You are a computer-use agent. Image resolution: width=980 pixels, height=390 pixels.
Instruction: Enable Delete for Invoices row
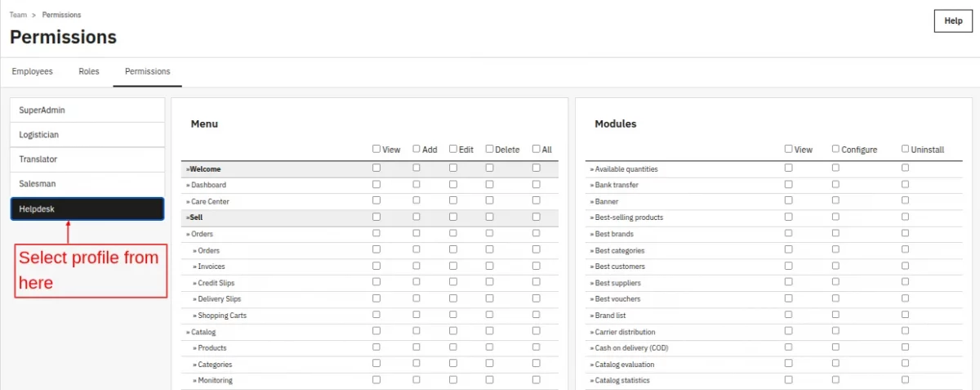click(x=489, y=266)
